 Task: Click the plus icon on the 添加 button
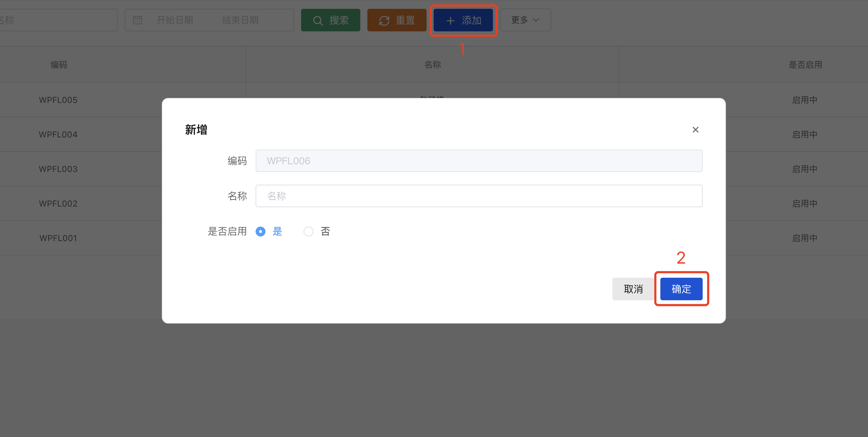pos(450,21)
